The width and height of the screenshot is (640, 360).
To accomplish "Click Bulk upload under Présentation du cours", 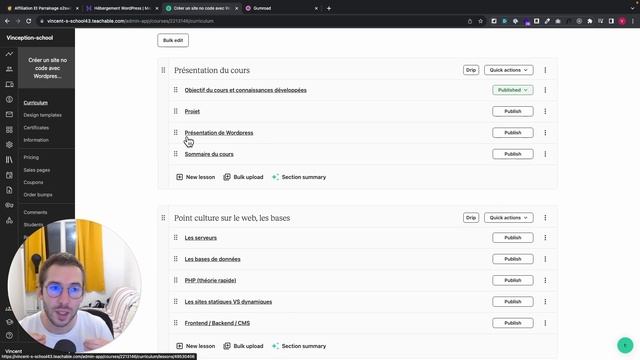I will tap(243, 177).
